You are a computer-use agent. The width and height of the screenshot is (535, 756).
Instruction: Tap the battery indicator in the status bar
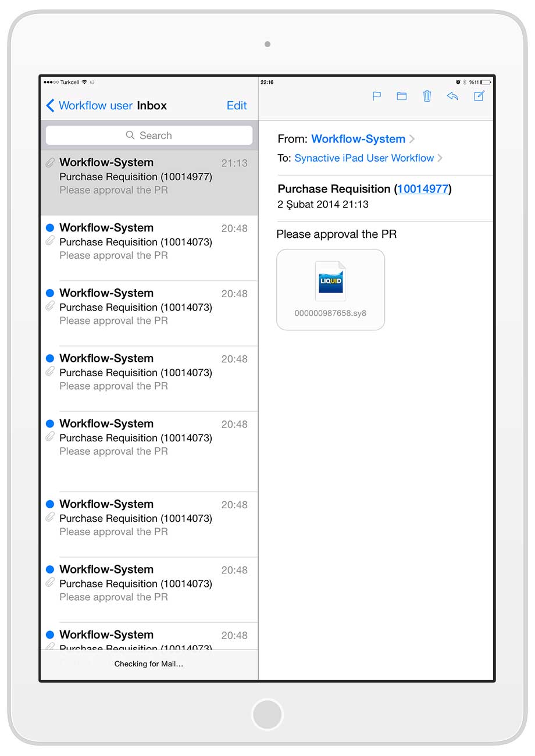(x=486, y=82)
